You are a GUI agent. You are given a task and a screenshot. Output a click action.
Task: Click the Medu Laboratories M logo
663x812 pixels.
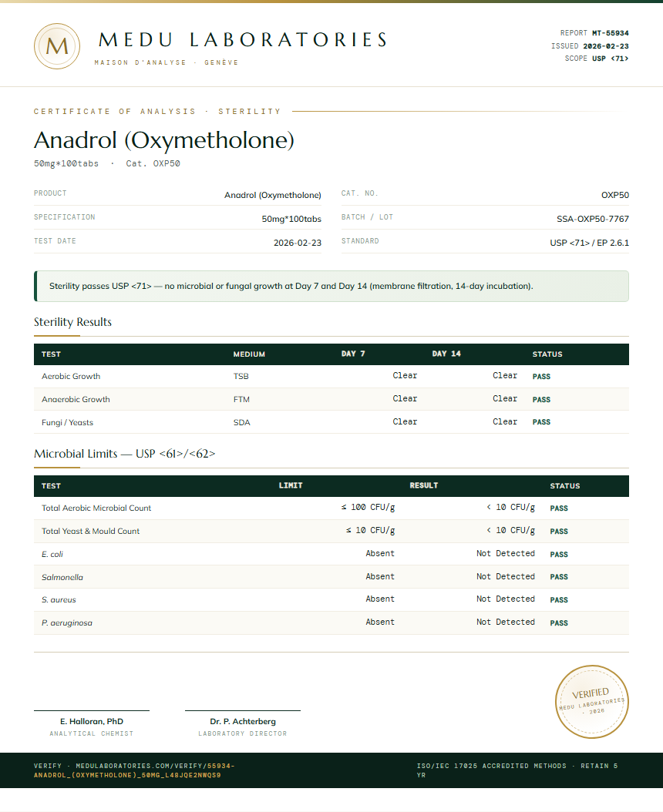click(x=57, y=46)
